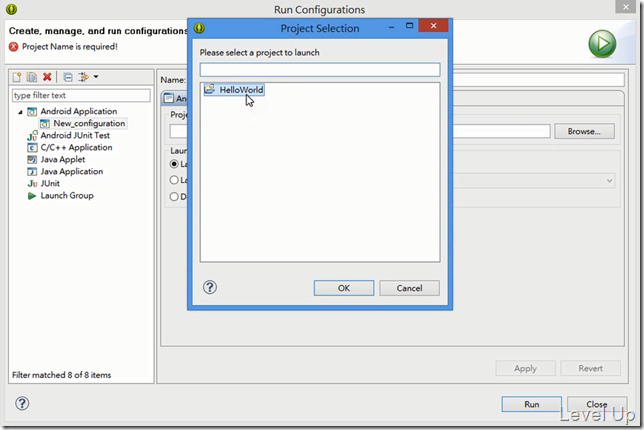Click the HelloWorld project folder icon
Screen dimensions: 644x430
click(209, 89)
